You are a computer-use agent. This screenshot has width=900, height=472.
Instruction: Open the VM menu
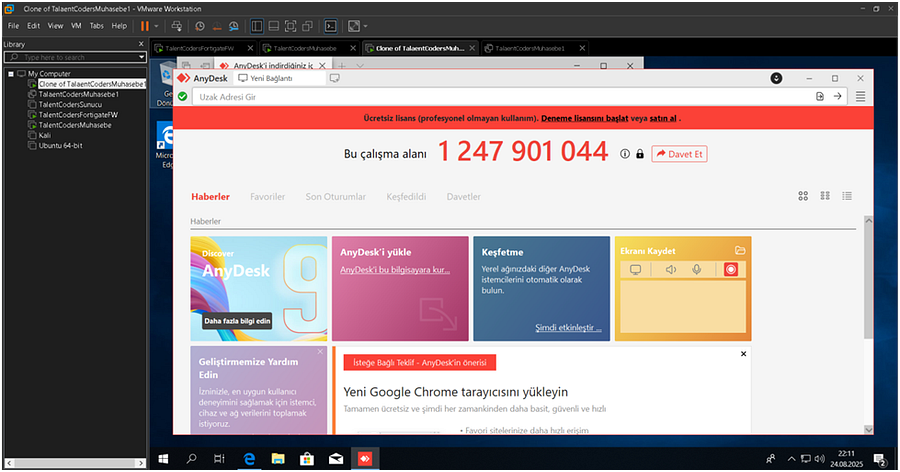click(76, 26)
